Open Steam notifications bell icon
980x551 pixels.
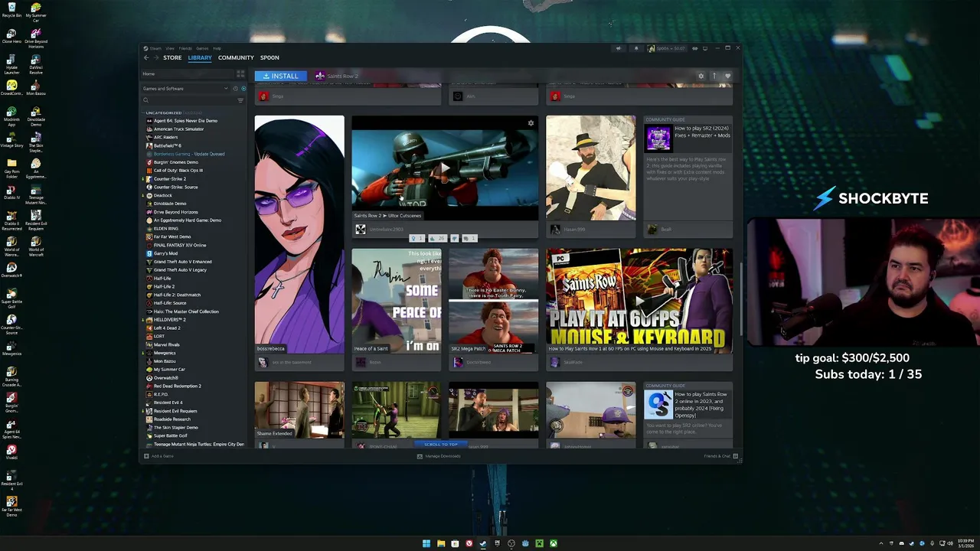pyautogui.click(x=635, y=48)
